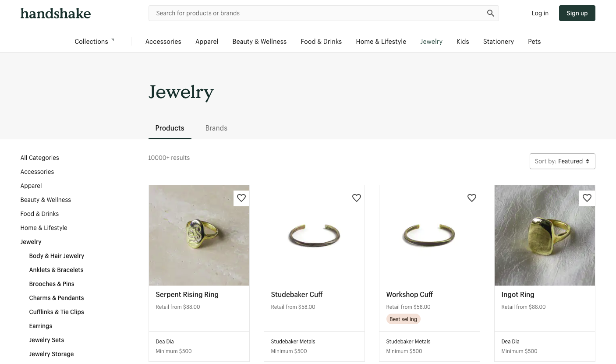
Task: Heart the Workshop Cuff product
Action: click(472, 198)
